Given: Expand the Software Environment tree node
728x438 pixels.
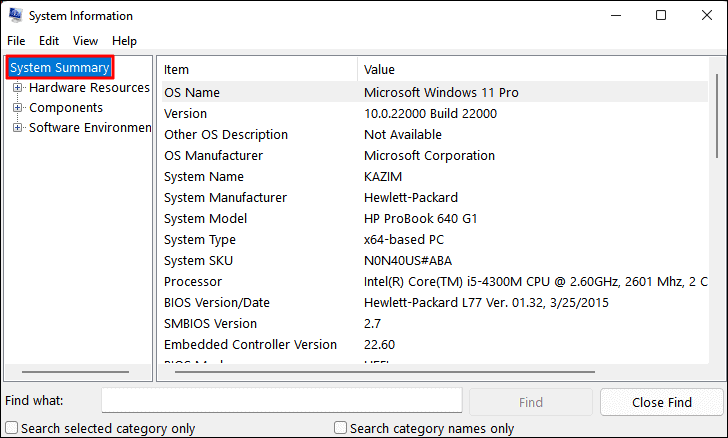Looking at the screenshot, I should (x=17, y=127).
